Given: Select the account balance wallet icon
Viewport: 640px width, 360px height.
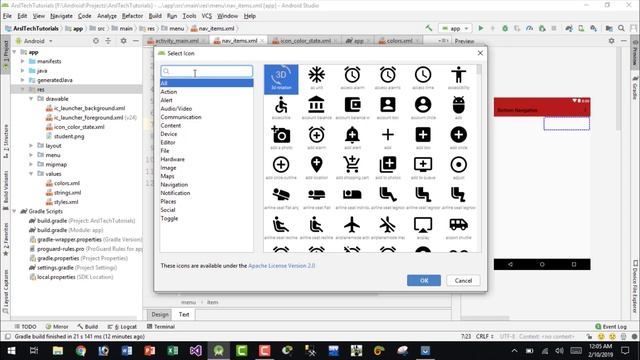Looking at the screenshot, I should tap(352, 105).
